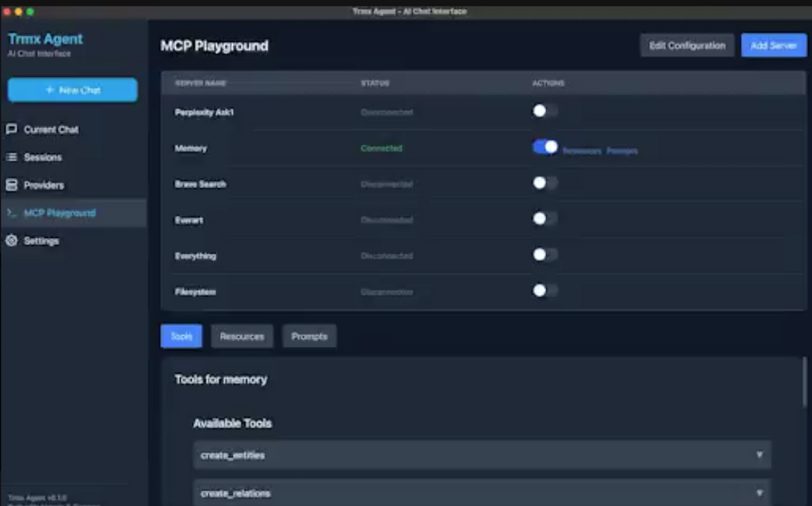Disconnect the Memory server toggle
This screenshot has width=812, height=506.
pyautogui.click(x=545, y=148)
